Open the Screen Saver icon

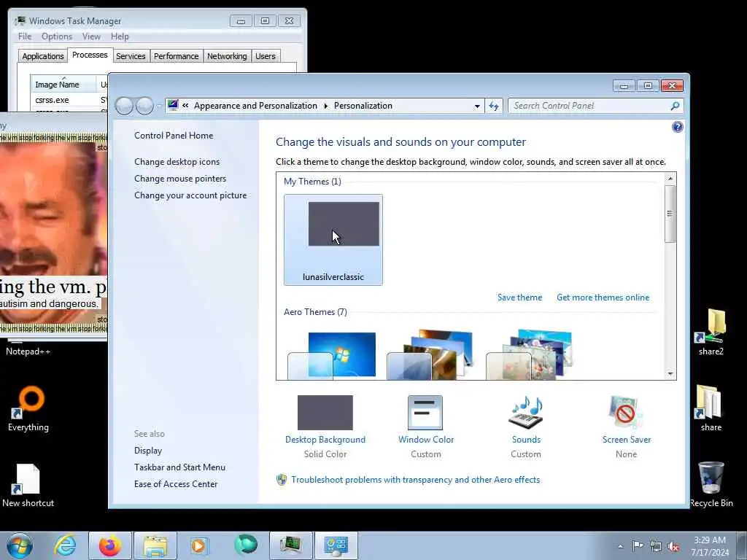(x=626, y=413)
